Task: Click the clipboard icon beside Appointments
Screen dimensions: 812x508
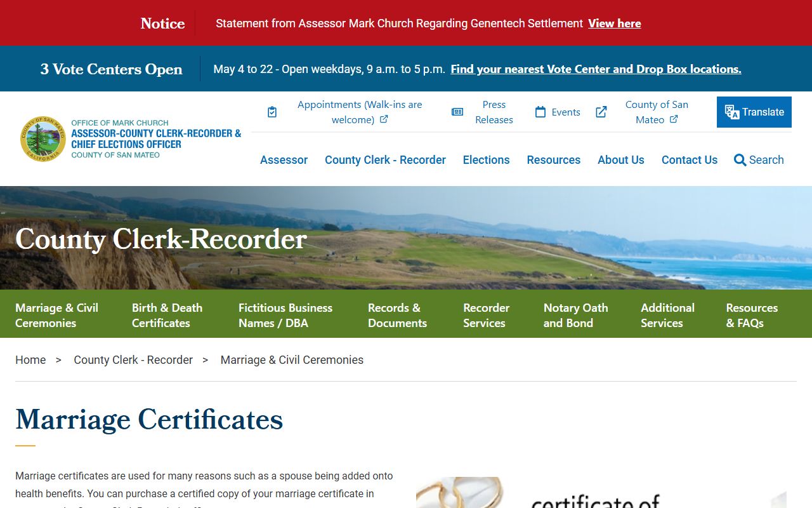Action: tap(272, 112)
